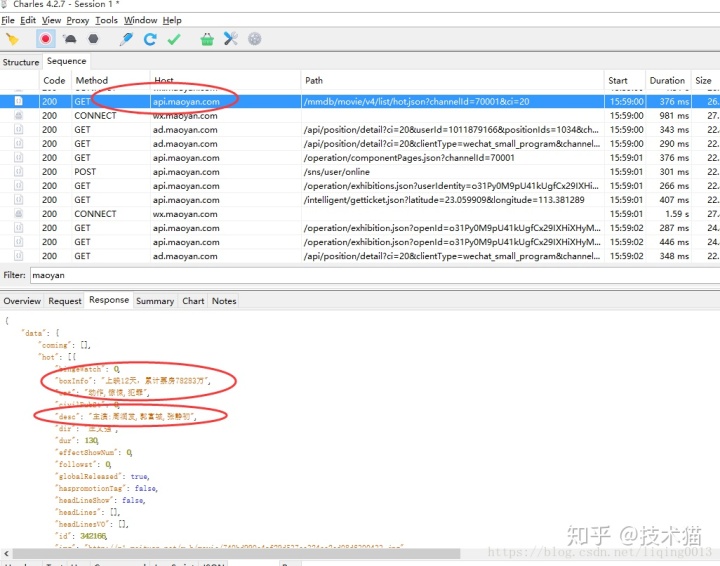Click the row icon of getticket.json request
The image size is (720, 566).
pyautogui.click(x=18, y=199)
